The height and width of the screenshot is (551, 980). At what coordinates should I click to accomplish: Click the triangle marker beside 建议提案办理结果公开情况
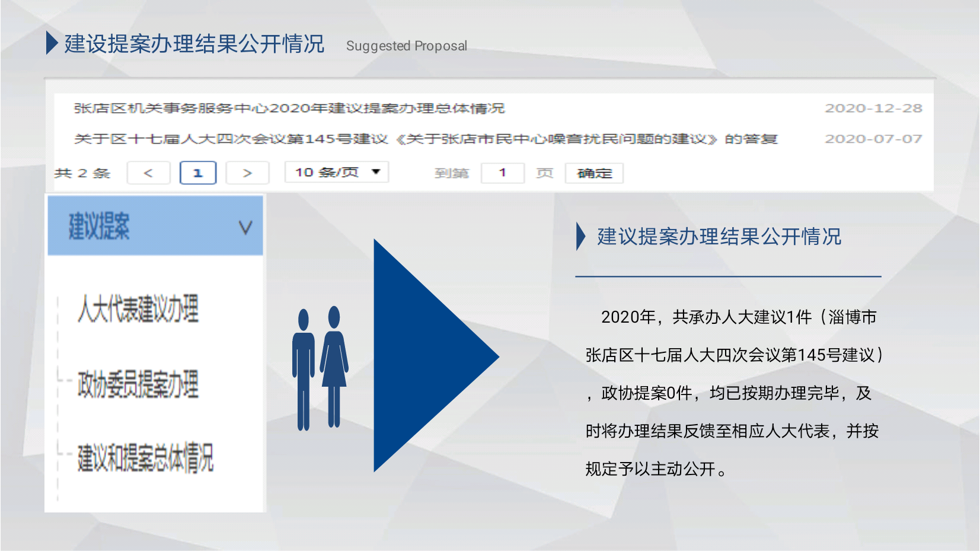pyautogui.click(x=580, y=237)
